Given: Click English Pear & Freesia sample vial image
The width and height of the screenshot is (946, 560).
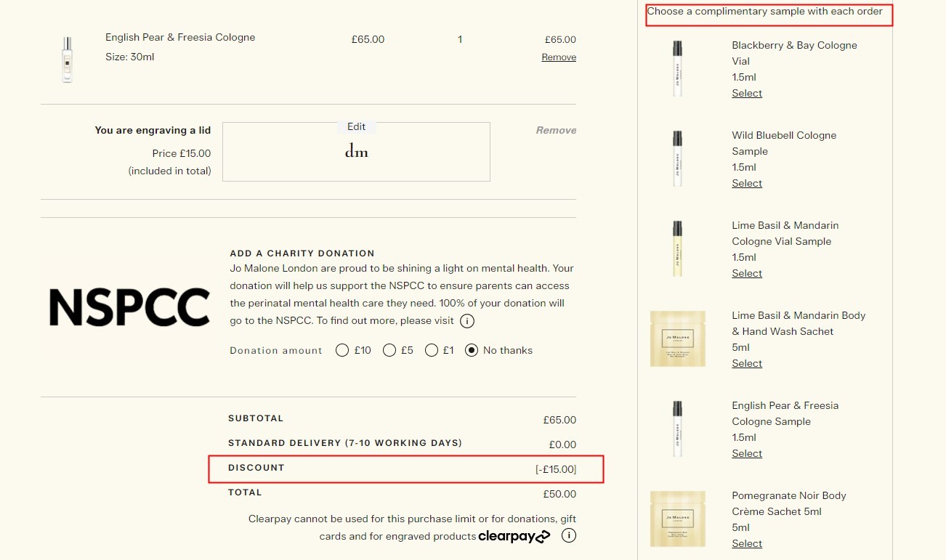Looking at the screenshot, I should point(677,429).
